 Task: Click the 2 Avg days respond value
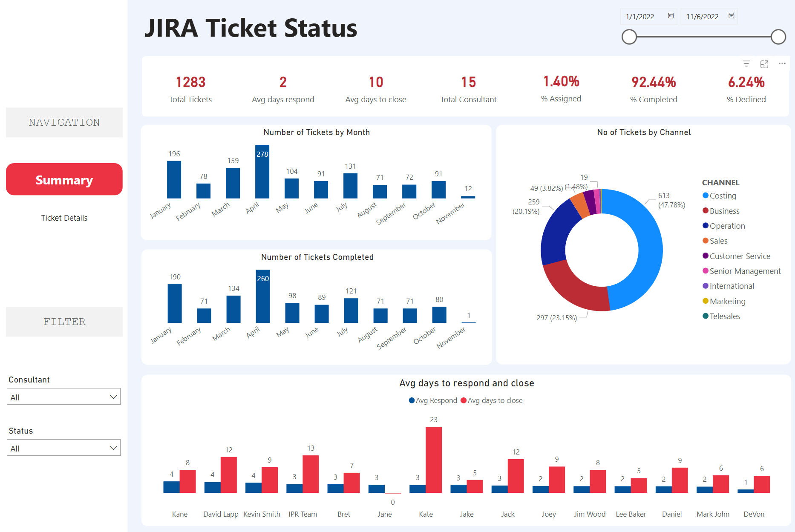(x=283, y=82)
